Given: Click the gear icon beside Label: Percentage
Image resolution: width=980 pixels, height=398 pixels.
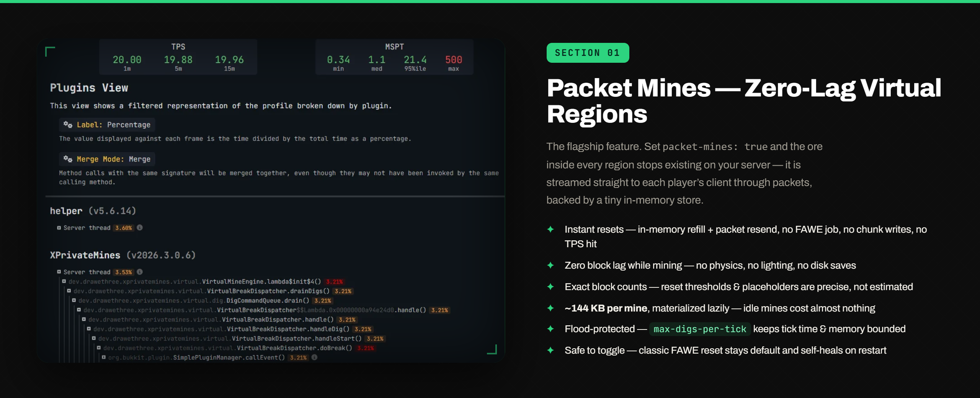Looking at the screenshot, I should [x=68, y=124].
